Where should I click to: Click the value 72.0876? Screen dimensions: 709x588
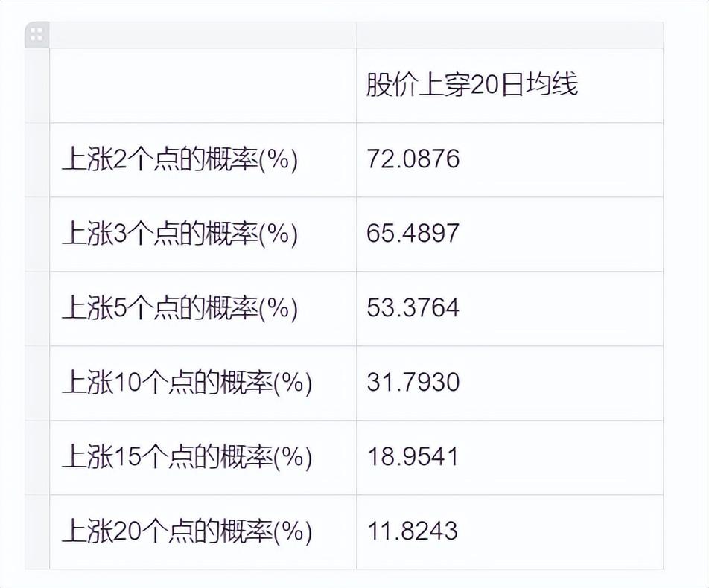pos(413,159)
